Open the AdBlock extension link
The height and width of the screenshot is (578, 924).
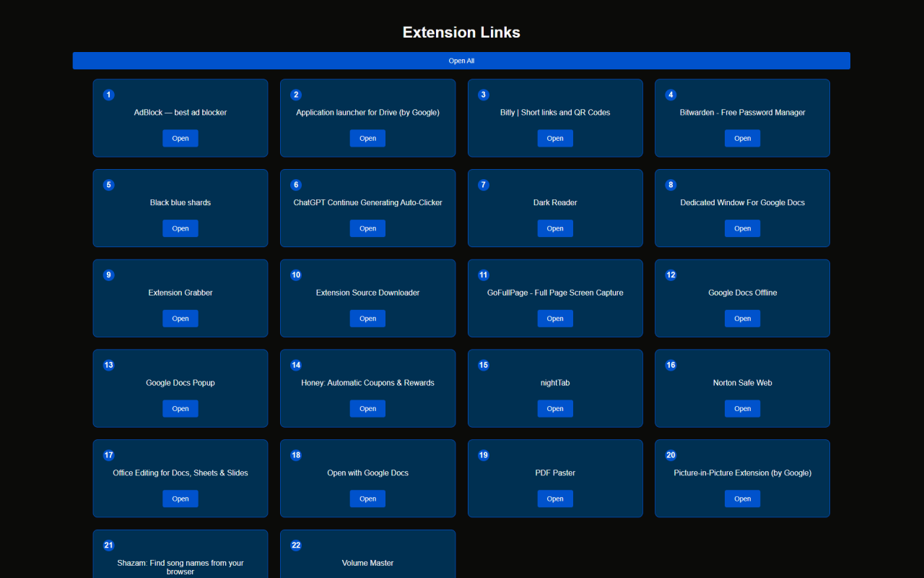coord(180,138)
